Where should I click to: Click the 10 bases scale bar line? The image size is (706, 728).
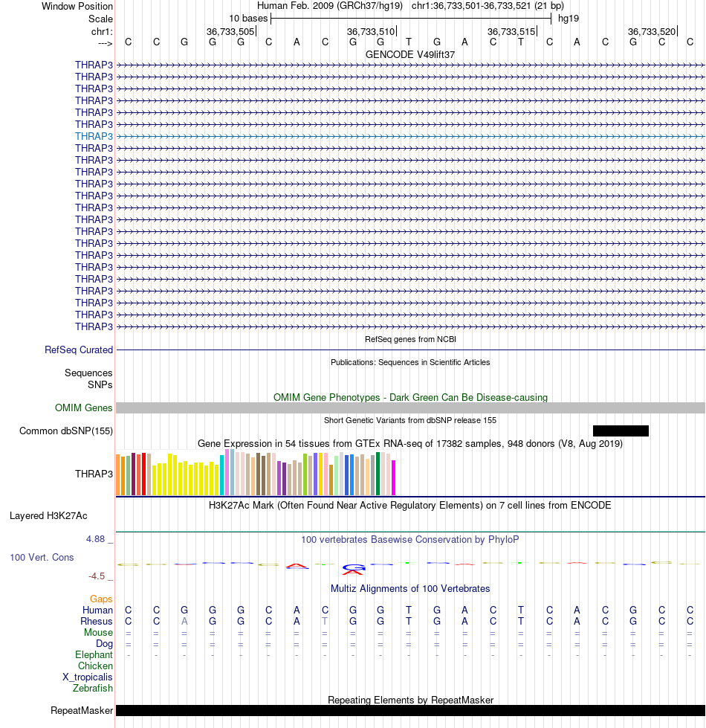click(x=411, y=19)
